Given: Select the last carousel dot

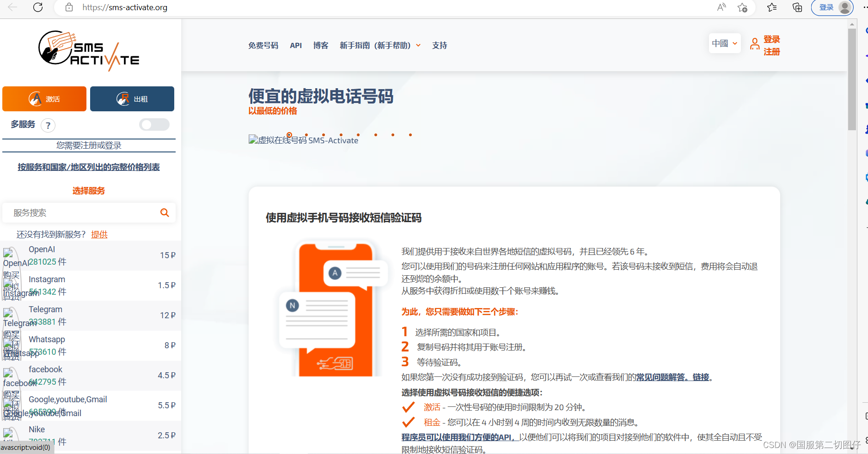Looking at the screenshot, I should [410, 135].
